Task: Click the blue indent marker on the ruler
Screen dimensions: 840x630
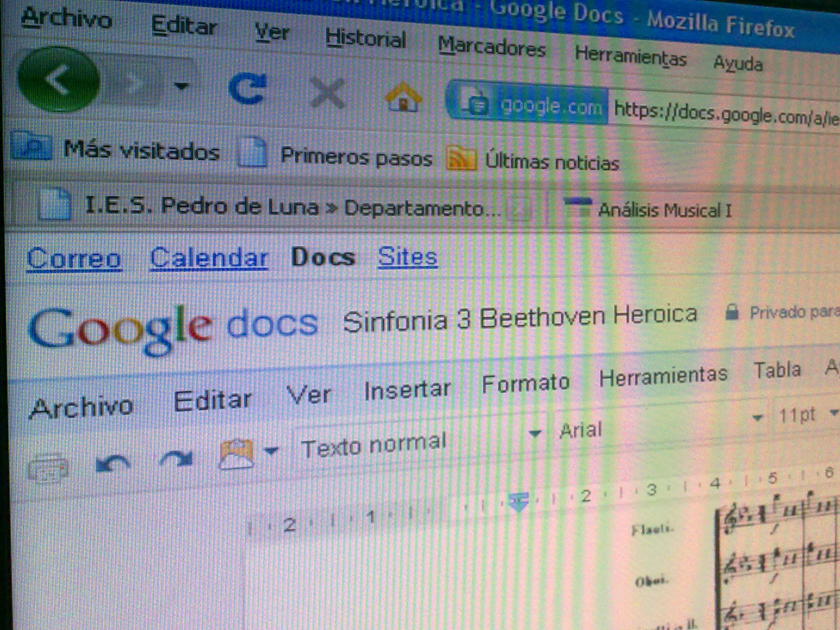Action: tap(518, 501)
